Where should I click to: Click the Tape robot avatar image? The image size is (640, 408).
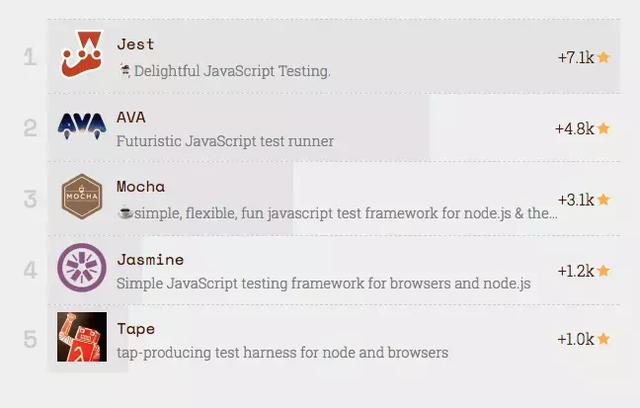tap(82, 337)
